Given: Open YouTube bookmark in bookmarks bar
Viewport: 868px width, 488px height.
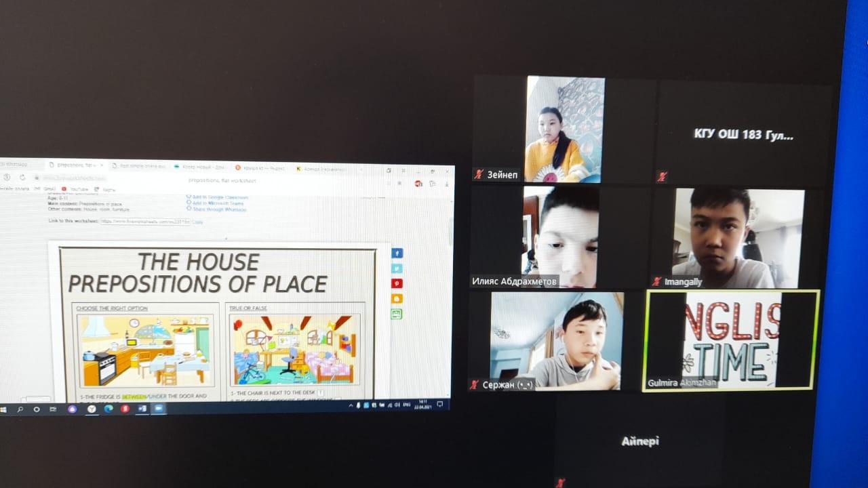Looking at the screenshot, I should (75, 189).
